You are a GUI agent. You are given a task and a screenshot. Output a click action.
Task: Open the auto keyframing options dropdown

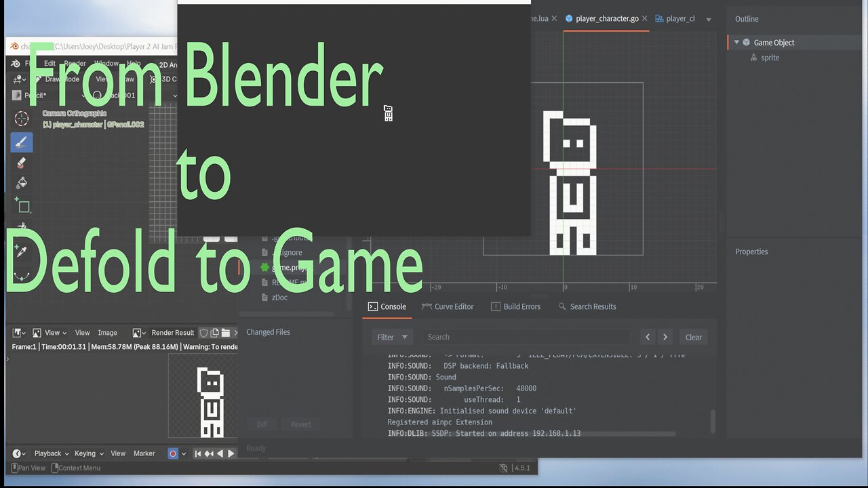tap(183, 453)
